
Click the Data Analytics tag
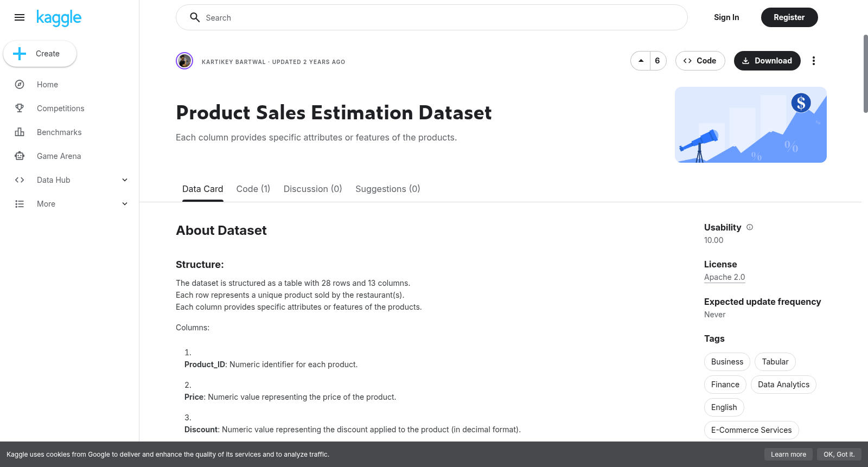coord(783,385)
